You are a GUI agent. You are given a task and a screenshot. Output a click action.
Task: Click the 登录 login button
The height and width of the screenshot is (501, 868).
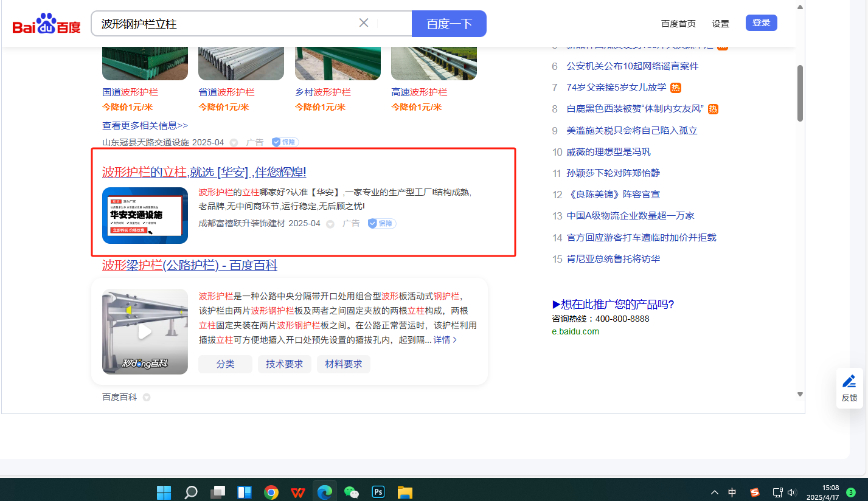761,23
